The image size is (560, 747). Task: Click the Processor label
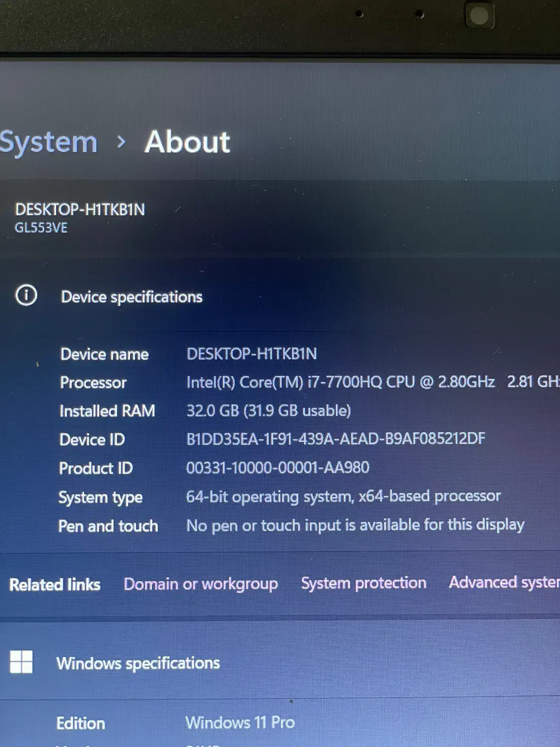point(93,382)
